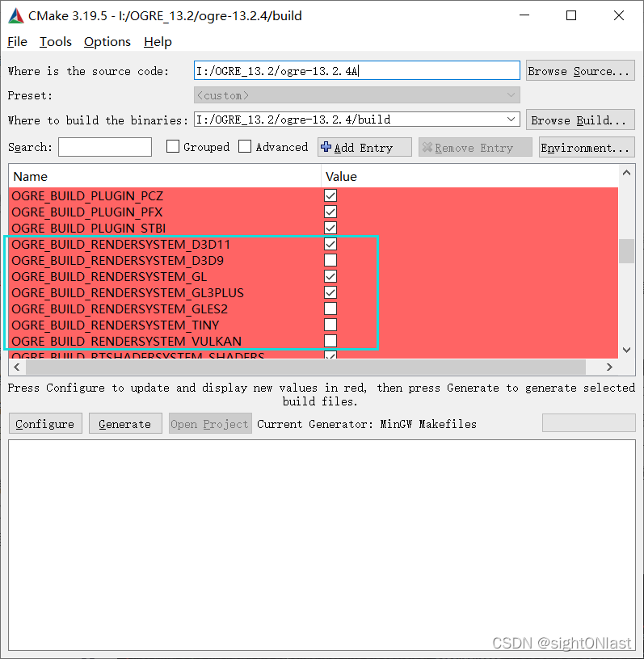Uncheck OGRE_BUILD_PLUGIN_PCZ checkbox

tap(330, 195)
